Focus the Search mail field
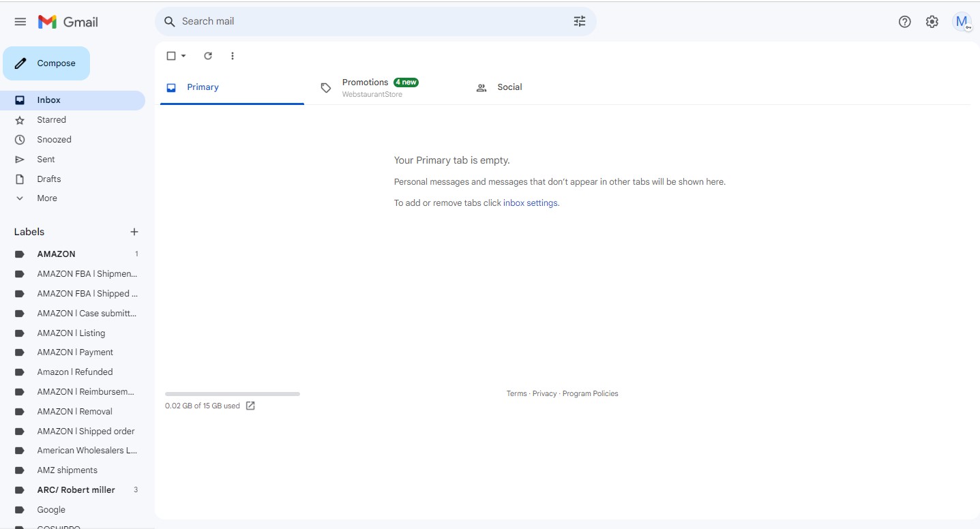Screen dimensions: 980x529 (x=374, y=22)
